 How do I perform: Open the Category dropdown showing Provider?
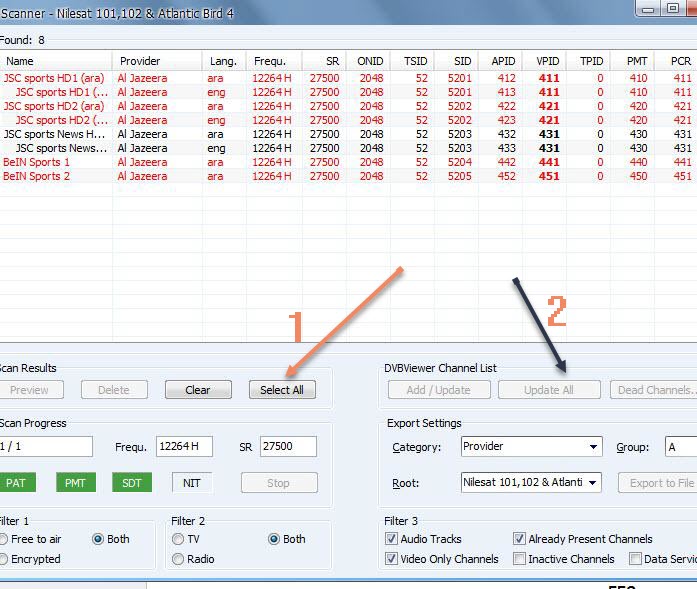tap(531, 447)
